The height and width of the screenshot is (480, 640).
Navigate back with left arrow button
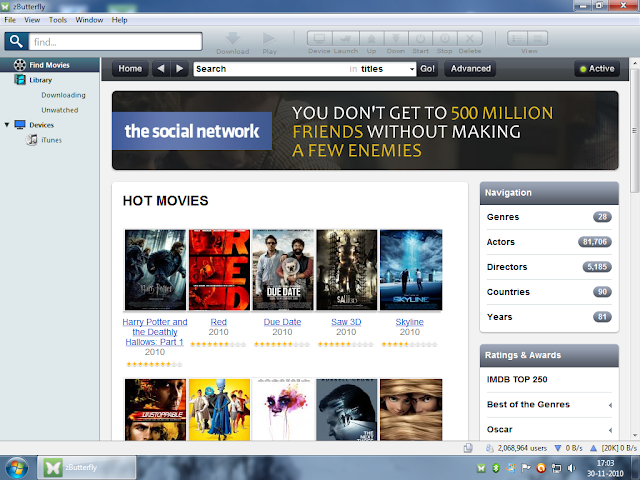point(161,69)
